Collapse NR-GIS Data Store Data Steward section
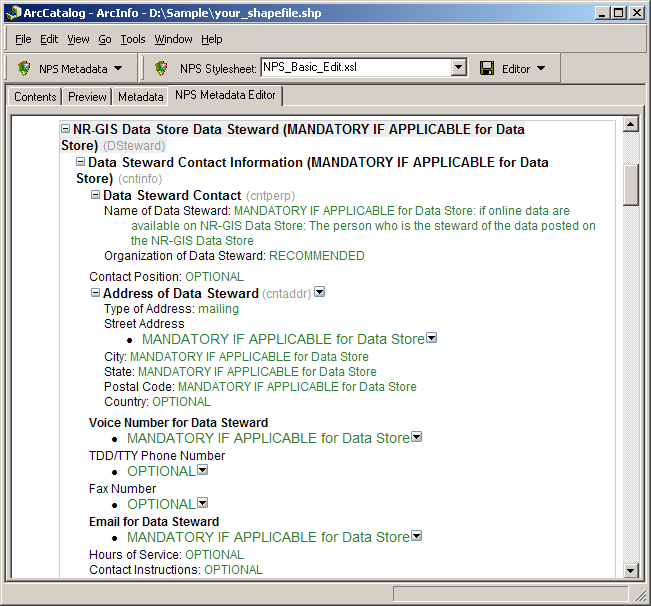Viewport: 651px width, 606px height. coord(65,129)
